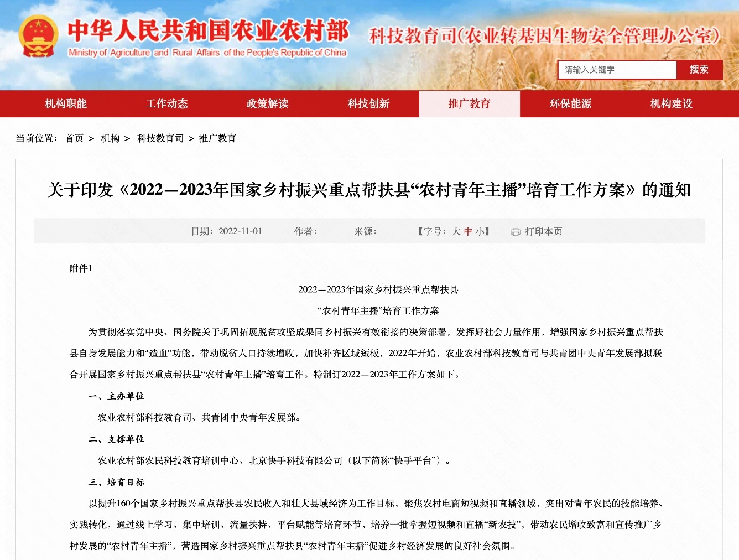This screenshot has height=560, width=739.
Task: Click the 打印本页 print link
Action: click(543, 231)
